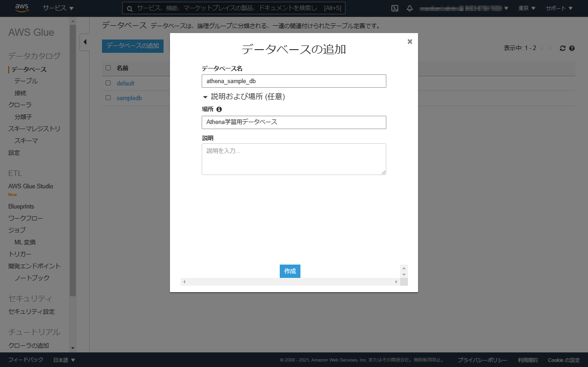The image size is (588, 367).
Task: Click the データベース名 input field
Action: coord(294,81)
